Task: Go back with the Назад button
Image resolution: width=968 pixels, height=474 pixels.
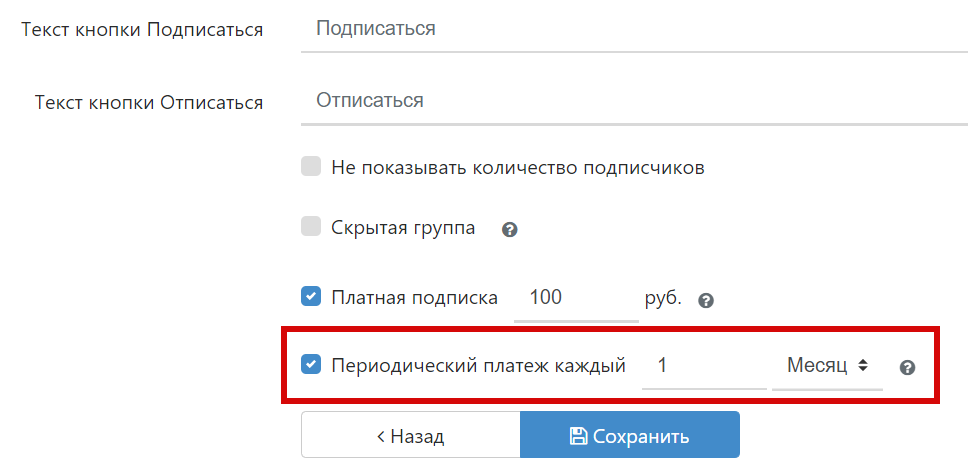Action: (410, 436)
